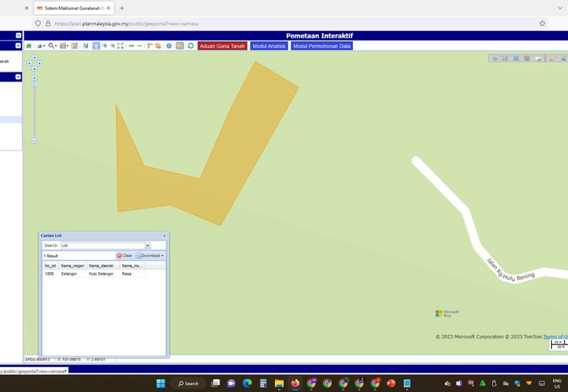Click the blue info identify icon
The height and width of the screenshot is (392, 568).
tap(169, 45)
